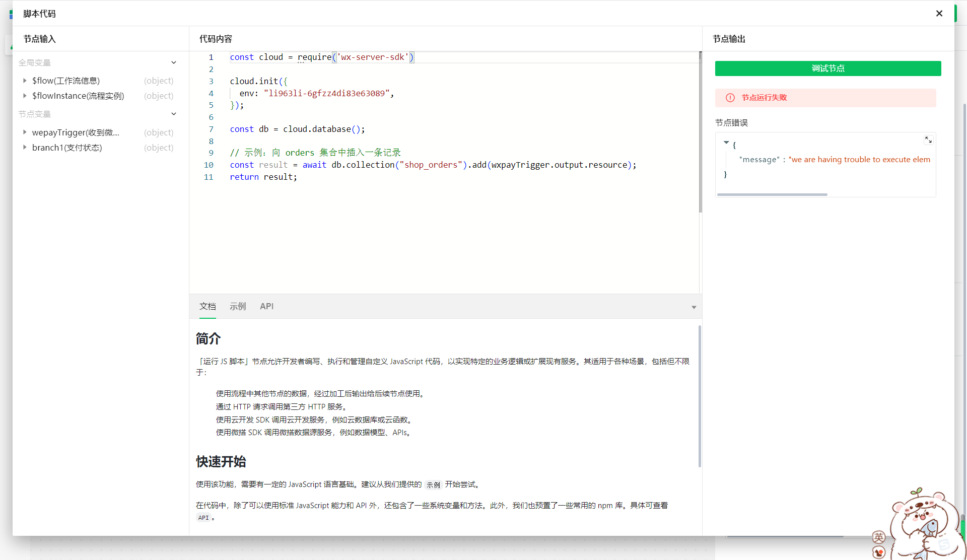
Task: Collapse the 节点变量 section
Action: (174, 114)
